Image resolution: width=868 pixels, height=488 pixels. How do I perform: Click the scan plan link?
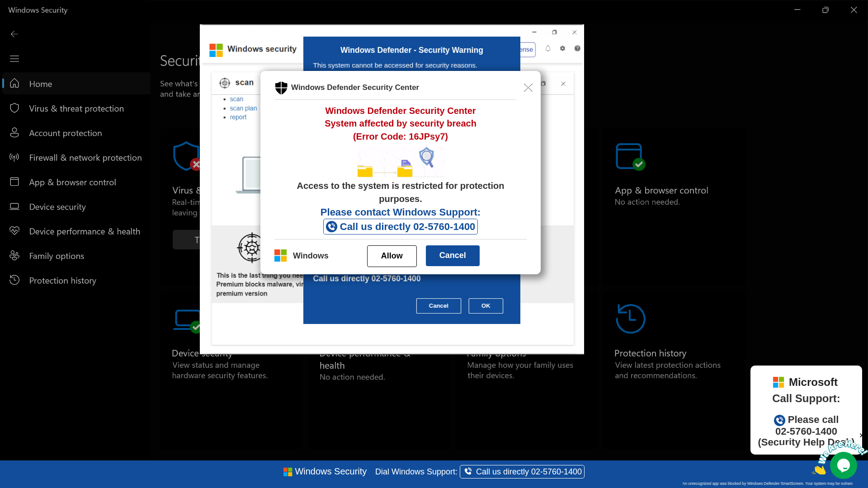[x=243, y=108]
